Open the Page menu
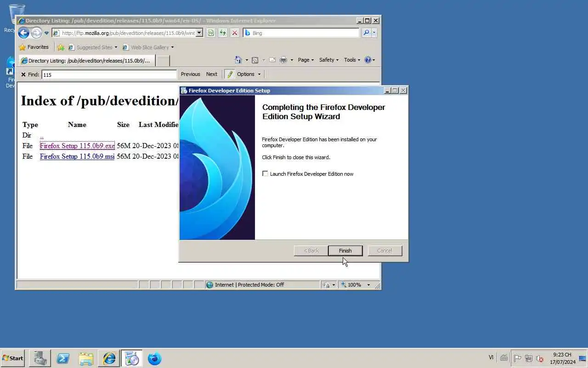Image resolution: width=588 pixels, height=368 pixels. (x=305, y=60)
